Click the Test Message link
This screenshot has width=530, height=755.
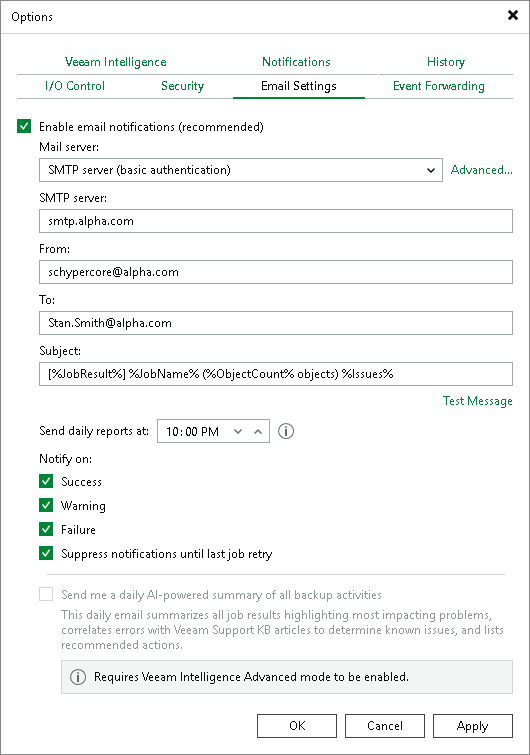[x=478, y=401]
